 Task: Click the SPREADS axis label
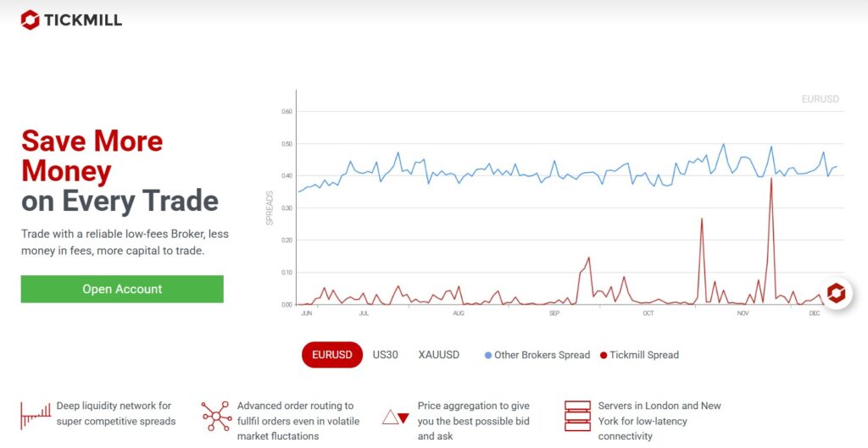pyautogui.click(x=270, y=208)
